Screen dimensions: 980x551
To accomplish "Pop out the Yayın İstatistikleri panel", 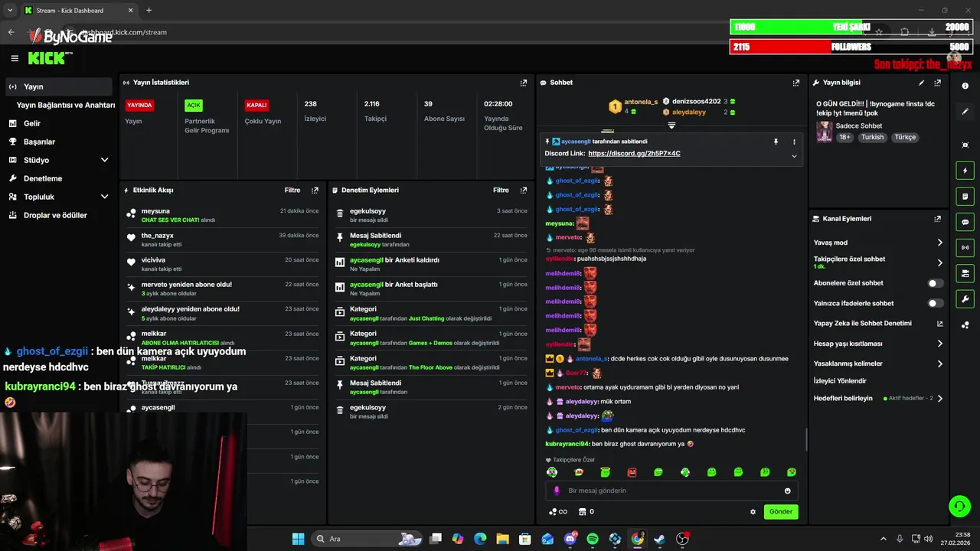I will (524, 83).
